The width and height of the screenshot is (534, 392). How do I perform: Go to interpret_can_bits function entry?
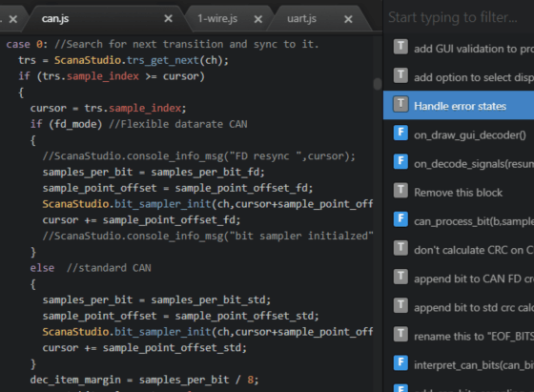coord(459,364)
